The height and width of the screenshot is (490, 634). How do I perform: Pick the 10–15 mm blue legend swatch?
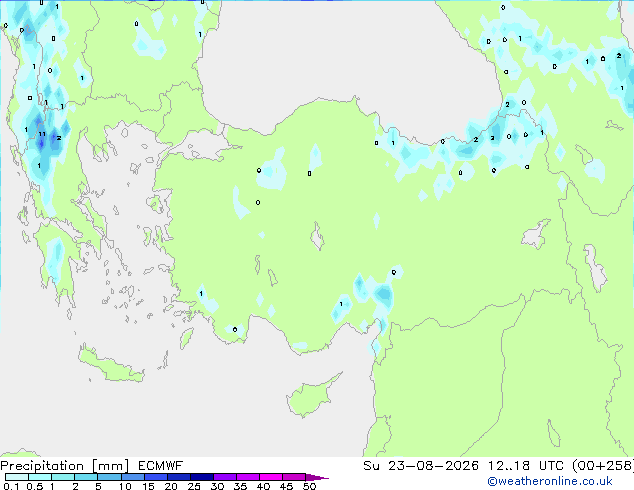132,477
